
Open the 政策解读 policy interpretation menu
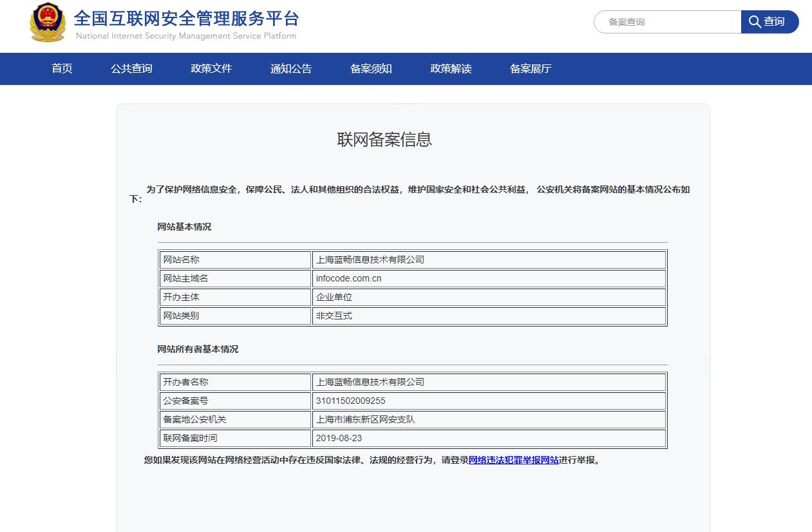coord(450,69)
